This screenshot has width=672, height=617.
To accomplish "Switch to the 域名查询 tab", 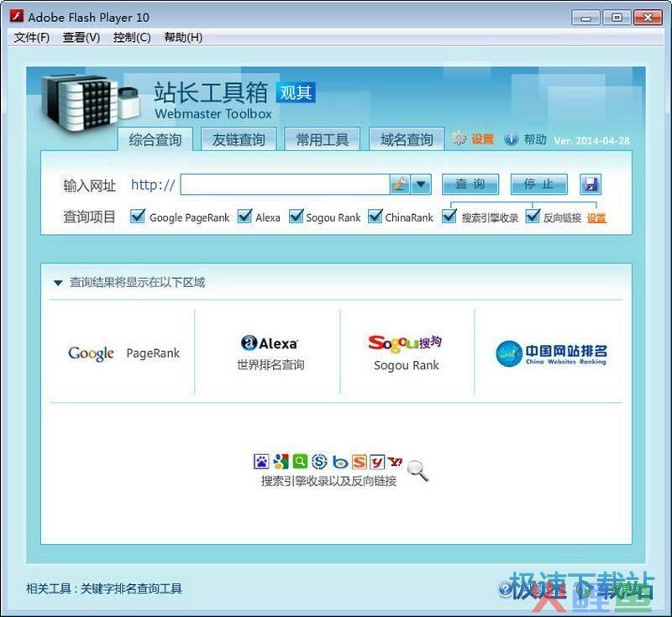I will tap(407, 139).
